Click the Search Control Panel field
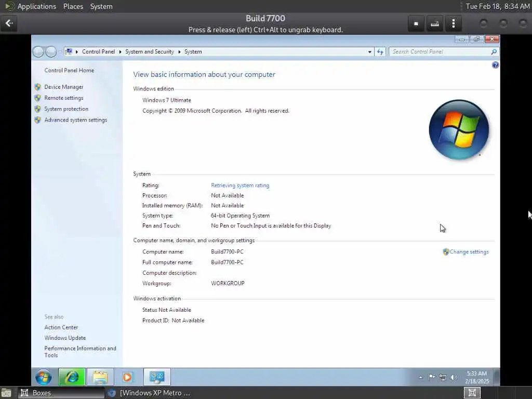This screenshot has width=532, height=399. [440, 51]
